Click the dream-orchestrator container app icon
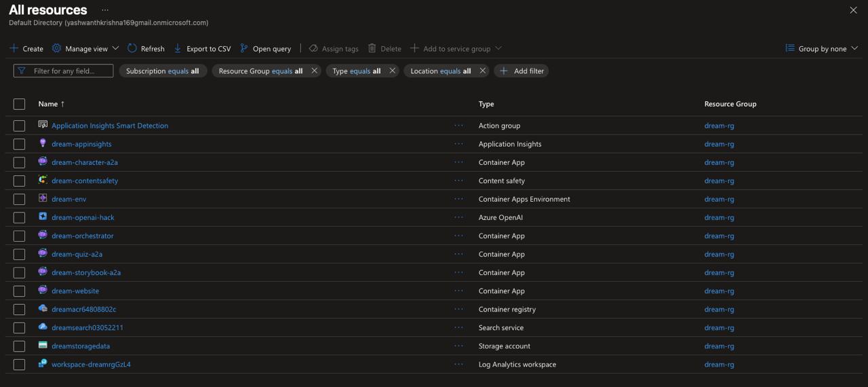Viewport: 868px width, 387px height. coord(43,235)
